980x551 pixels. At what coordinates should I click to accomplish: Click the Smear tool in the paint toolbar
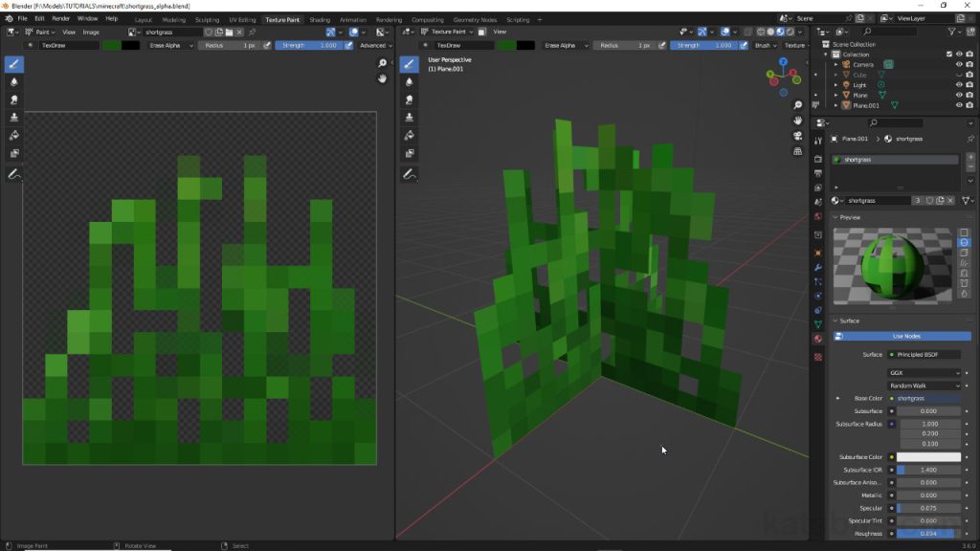13,98
